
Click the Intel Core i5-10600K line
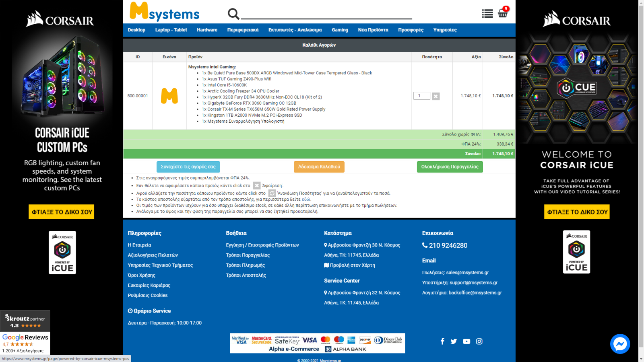[224, 85]
